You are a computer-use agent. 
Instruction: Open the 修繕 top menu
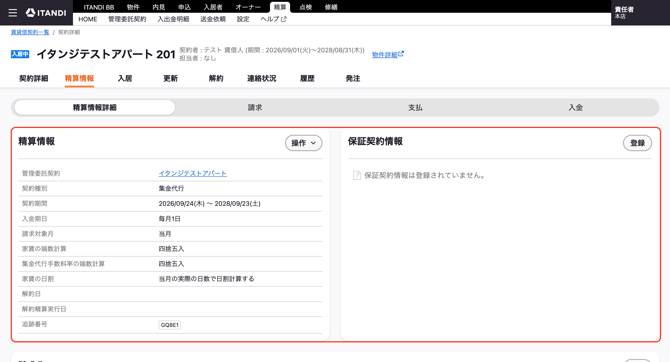click(331, 7)
